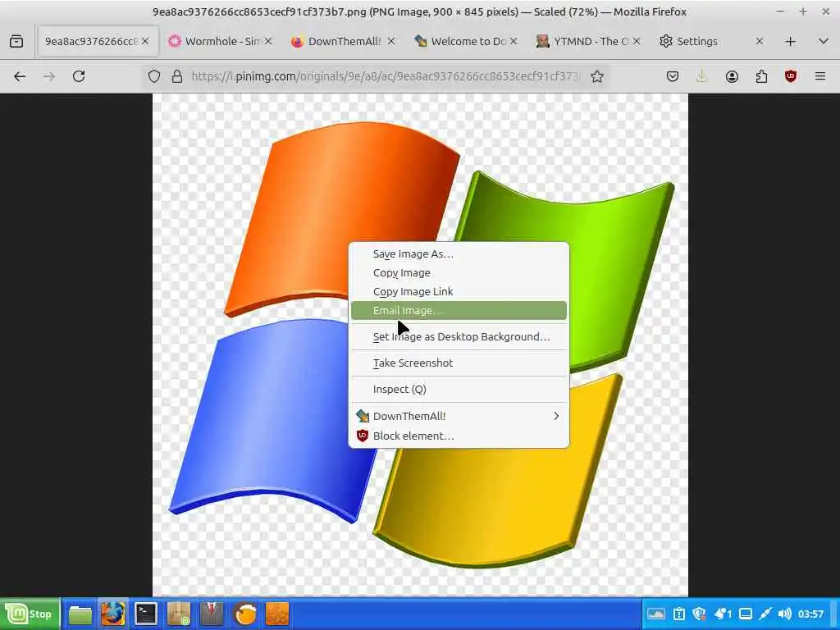Click the orange square taskbar icon
The height and width of the screenshot is (630, 840).
pos(277,614)
